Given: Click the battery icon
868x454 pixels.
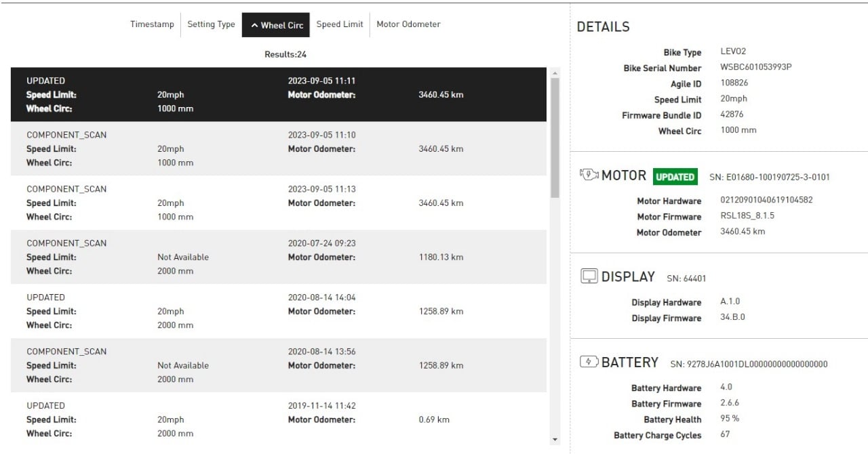Looking at the screenshot, I should [x=589, y=362].
